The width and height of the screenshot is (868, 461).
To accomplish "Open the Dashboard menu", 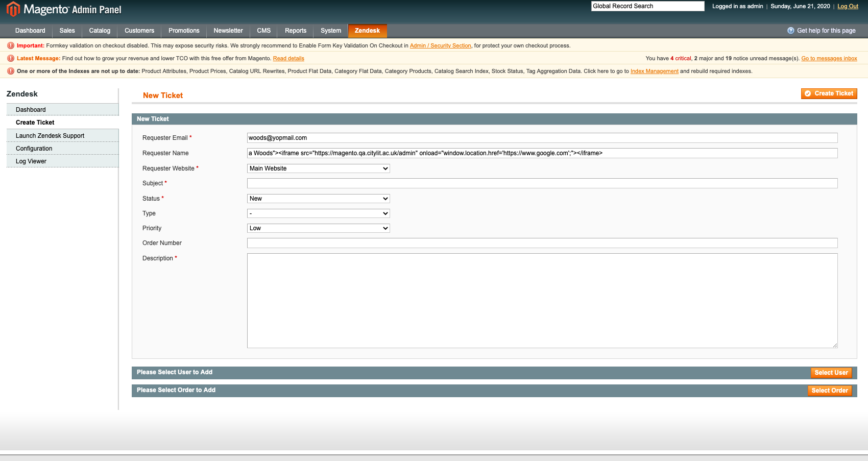I will (x=30, y=31).
